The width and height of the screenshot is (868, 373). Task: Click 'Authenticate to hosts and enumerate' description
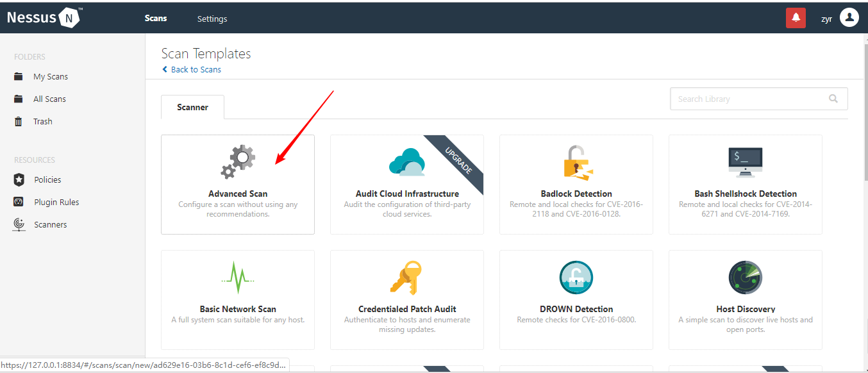pyautogui.click(x=407, y=324)
